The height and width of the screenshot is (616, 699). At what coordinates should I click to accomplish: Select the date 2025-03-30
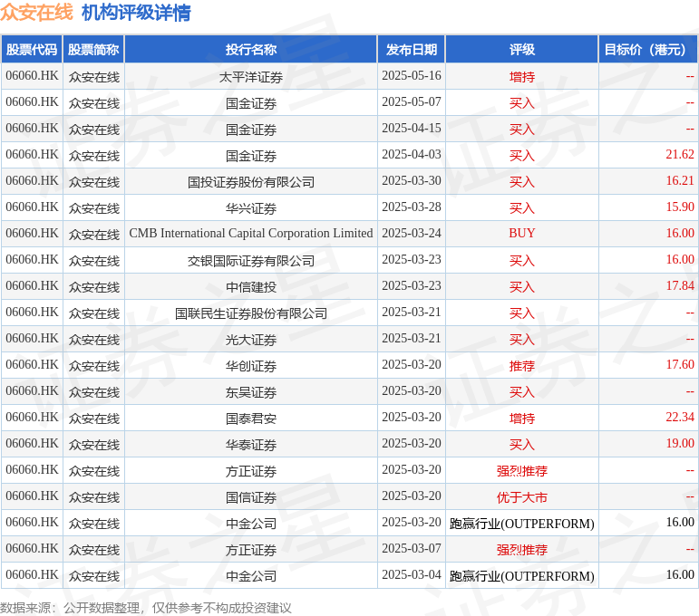pos(412,181)
